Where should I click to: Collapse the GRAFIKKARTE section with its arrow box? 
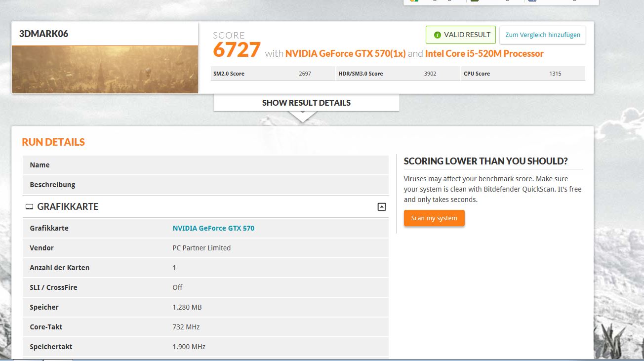point(381,207)
